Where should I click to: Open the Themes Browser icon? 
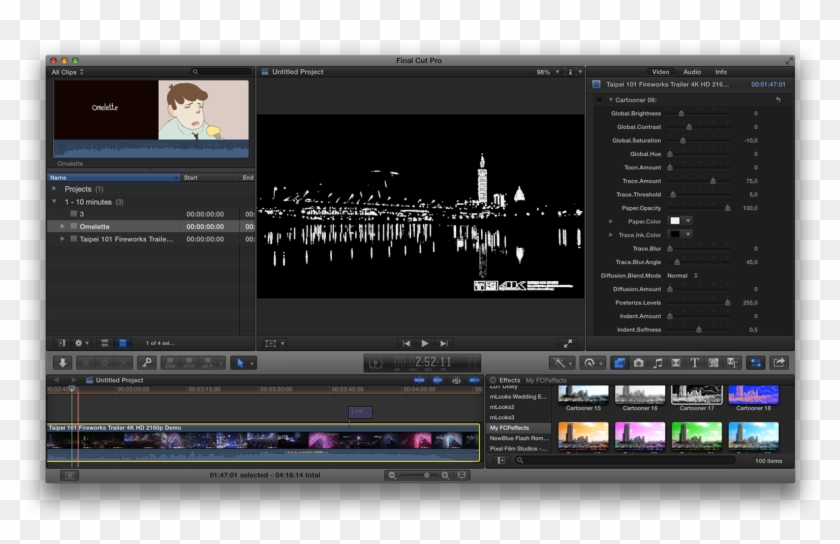[x=732, y=363]
